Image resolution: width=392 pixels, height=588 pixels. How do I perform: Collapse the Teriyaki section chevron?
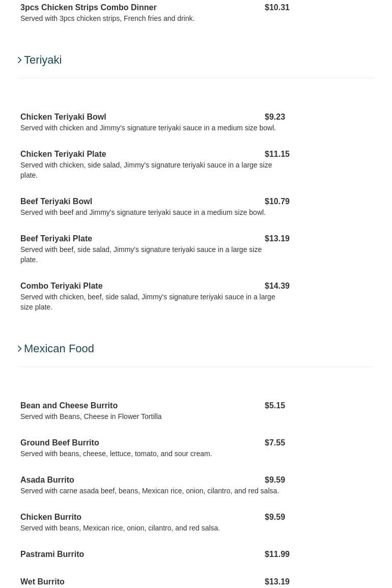(x=20, y=60)
